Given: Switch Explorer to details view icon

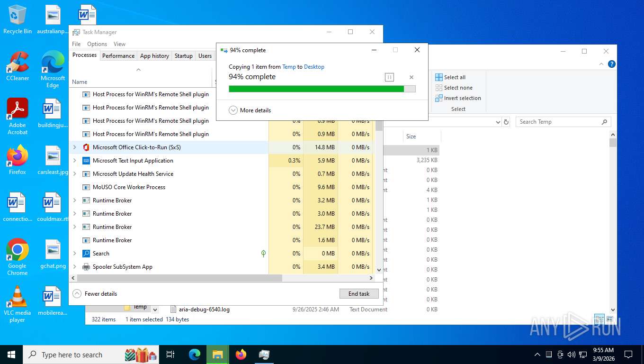Looking at the screenshot, I should point(599,319).
